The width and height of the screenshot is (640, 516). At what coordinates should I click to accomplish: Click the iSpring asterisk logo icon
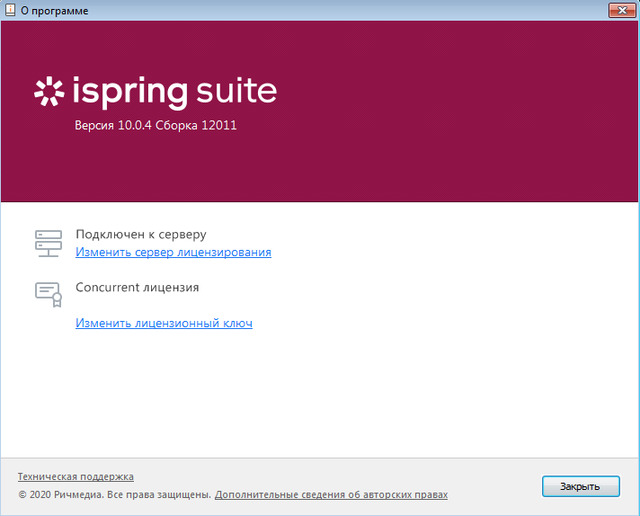click(x=48, y=91)
